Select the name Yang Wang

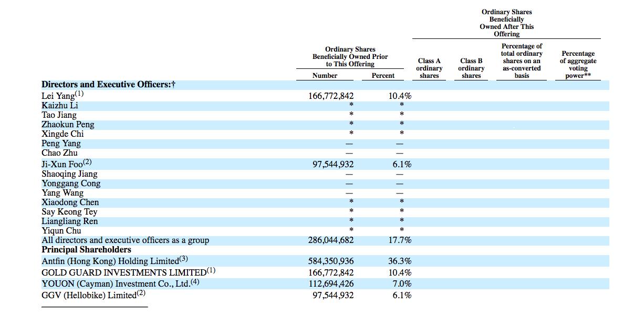(x=63, y=193)
